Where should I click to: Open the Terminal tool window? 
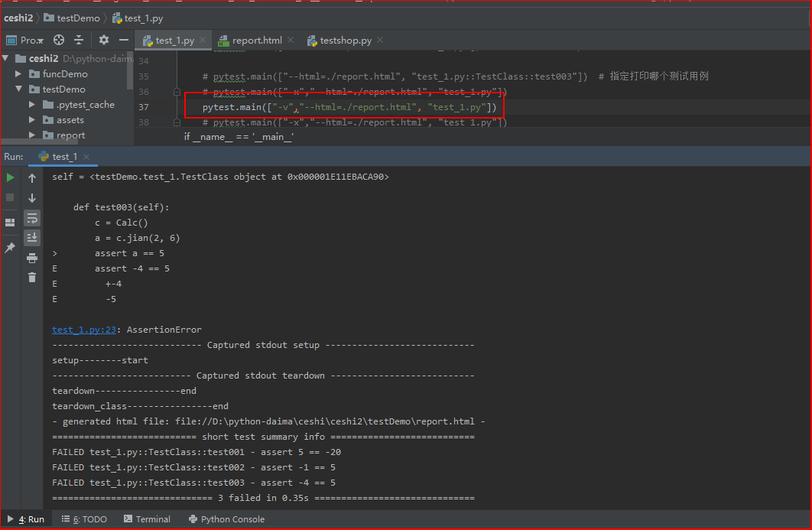[147, 519]
